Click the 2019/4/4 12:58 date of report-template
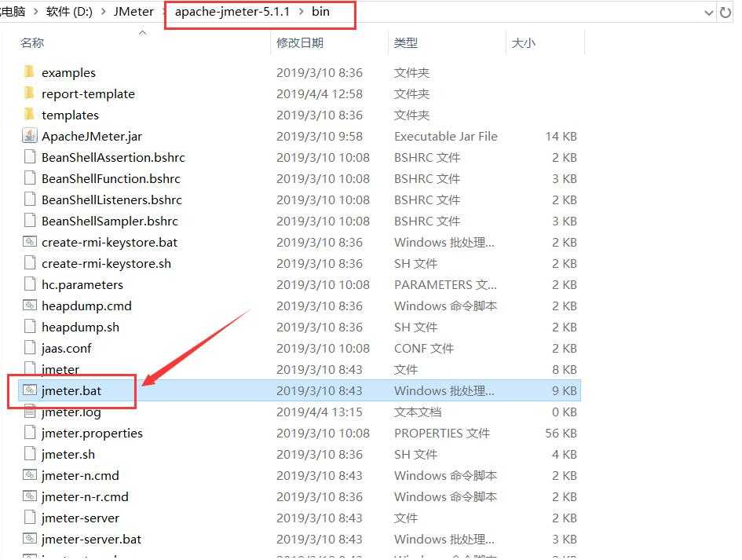 pyautogui.click(x=320, y=93)
